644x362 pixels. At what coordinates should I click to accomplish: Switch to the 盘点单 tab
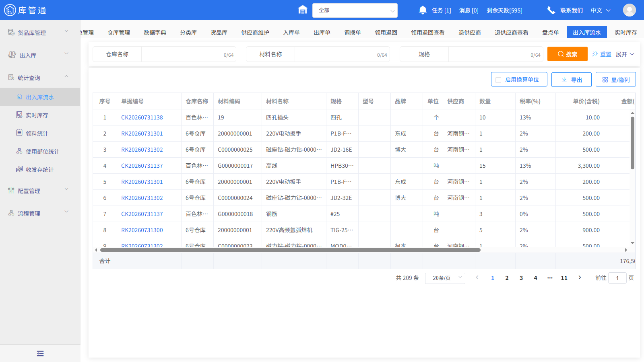tap(551, 33)
